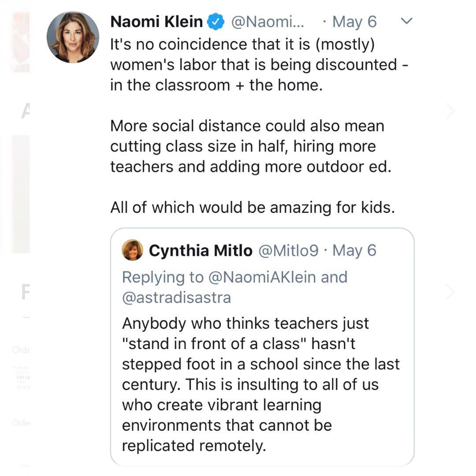The height and width of the screenshot is (476, 476).
Task: Click the faded upper "Orde" label
Action: tap(21, 350)
